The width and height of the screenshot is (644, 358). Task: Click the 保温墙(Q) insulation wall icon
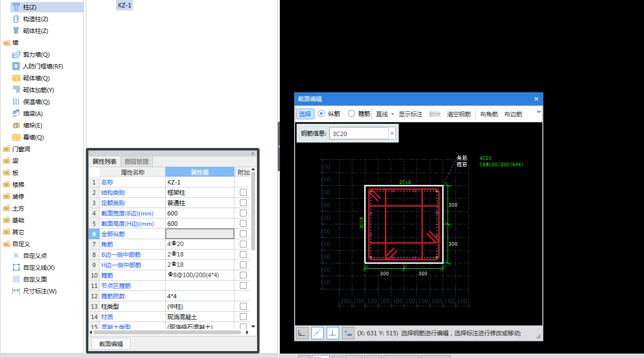(x=16, y=102)
